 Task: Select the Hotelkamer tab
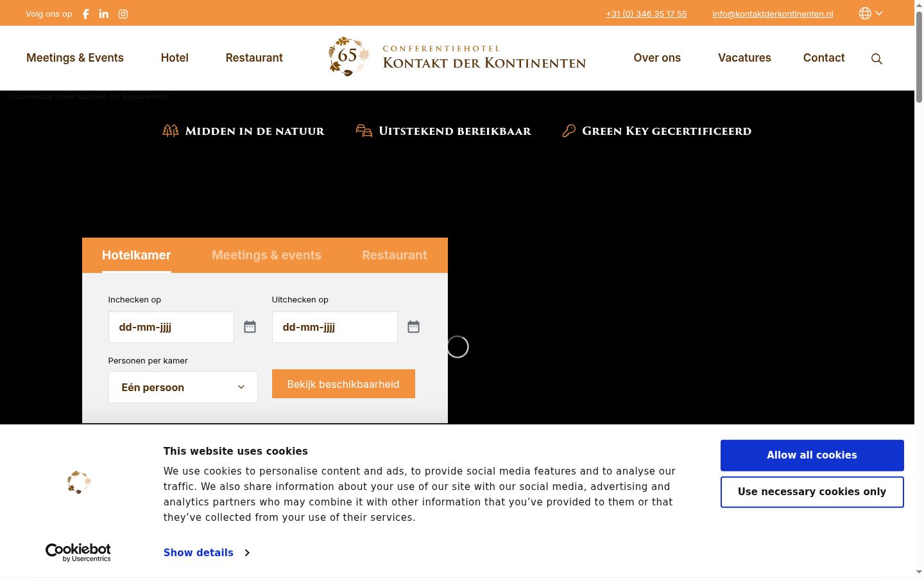pyautogui.click(x=136, y=255)
